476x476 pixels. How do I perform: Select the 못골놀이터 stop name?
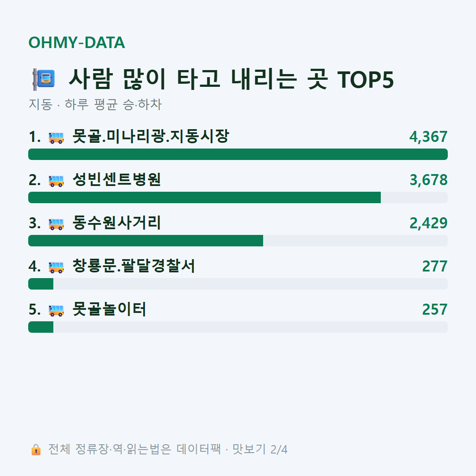[x=109, y=309]
